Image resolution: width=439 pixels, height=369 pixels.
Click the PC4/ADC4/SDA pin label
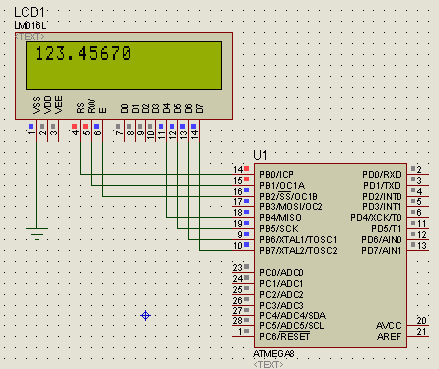coord(293,316)
